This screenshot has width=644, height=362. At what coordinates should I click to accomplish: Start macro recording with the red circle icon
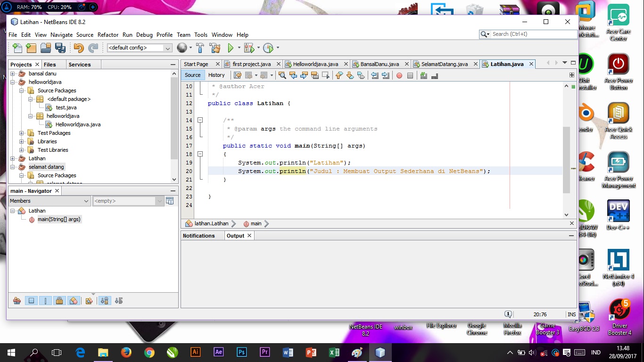(399, 75)
